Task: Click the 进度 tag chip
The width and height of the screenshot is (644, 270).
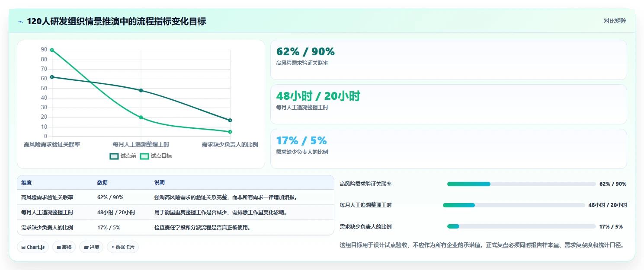Action: point(91,247)
